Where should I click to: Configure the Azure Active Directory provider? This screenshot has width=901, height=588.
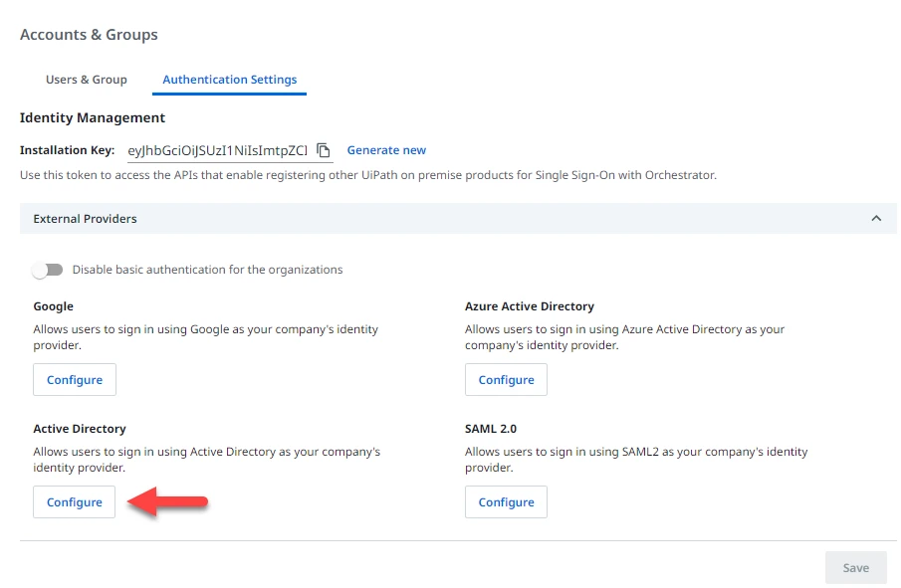coord(506,379)
